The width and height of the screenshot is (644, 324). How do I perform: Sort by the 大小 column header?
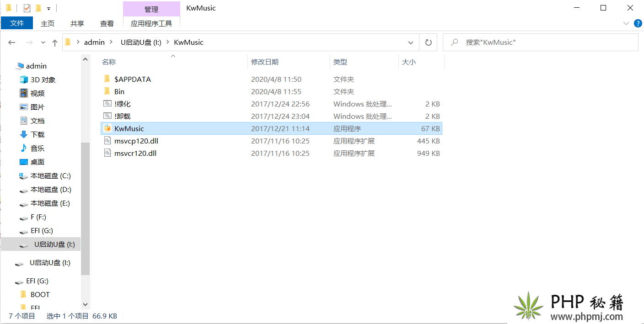pos(409,62)
